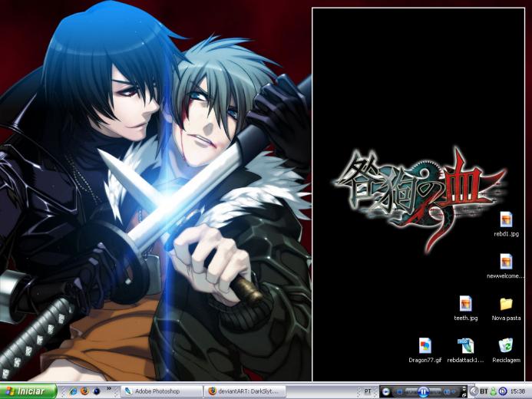Image resolution: width=532 pixels, height=399 pixels.
Task: Pause playback in Media Player toolbar
Action: coord(423,391)
